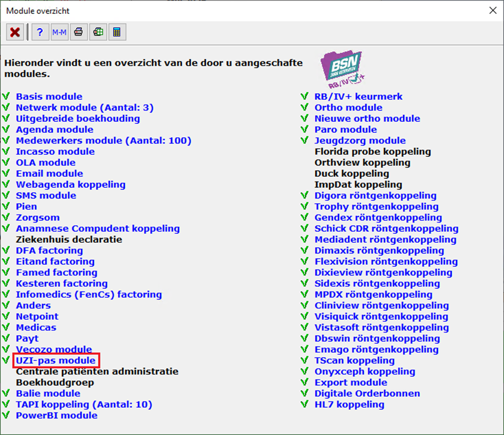Image resolution: width=504 pixels, height=435 pixels.
Task: Select TAPI koppeling (Aantal: 10)
Action: pyautogui.click(x=84, y=405)
